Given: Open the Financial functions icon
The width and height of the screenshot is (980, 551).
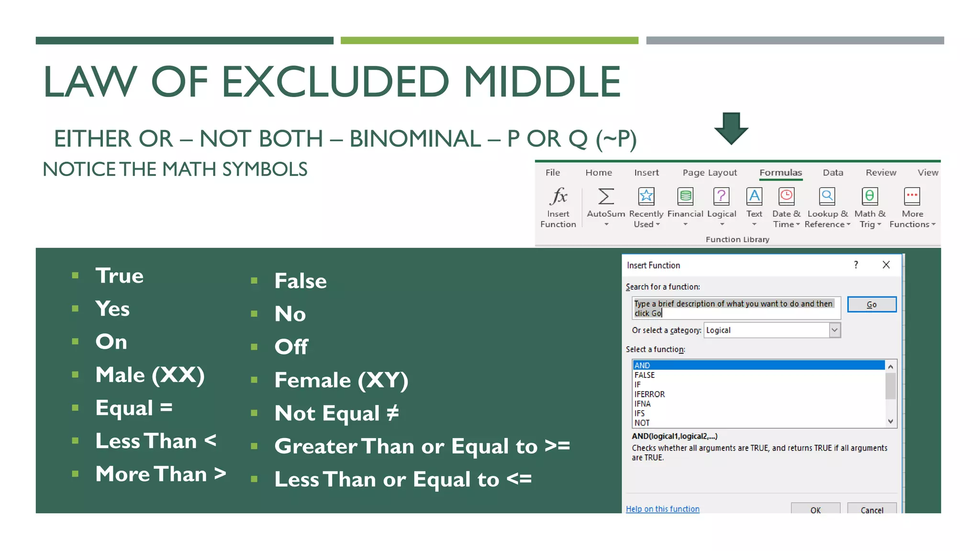Looking at the screenshot, I should pos(685,196).
